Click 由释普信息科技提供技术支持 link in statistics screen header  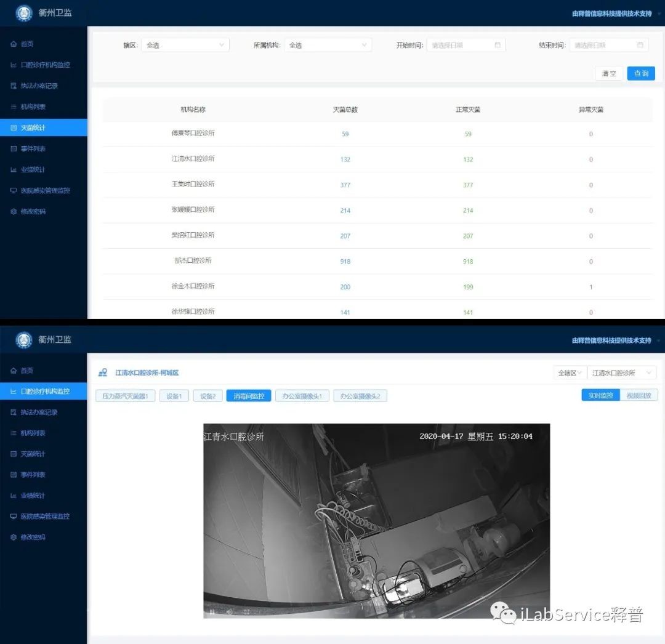click(x=611, y=14)
